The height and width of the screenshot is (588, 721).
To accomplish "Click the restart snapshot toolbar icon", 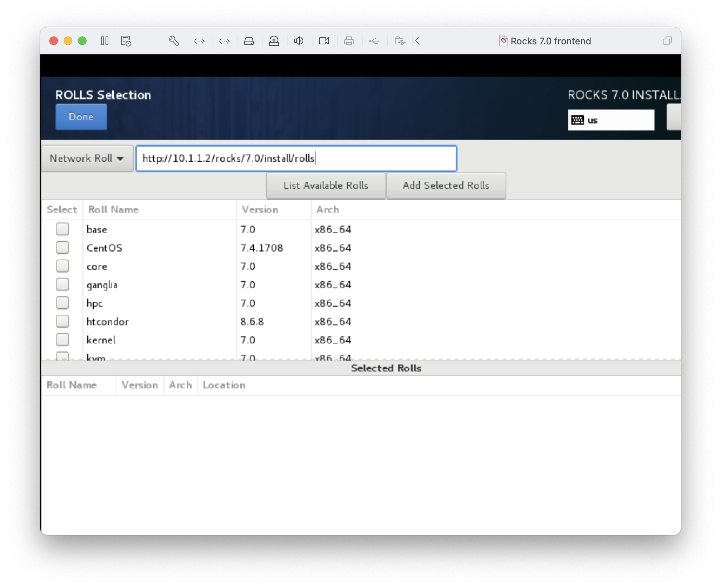I will click(126, 41).
